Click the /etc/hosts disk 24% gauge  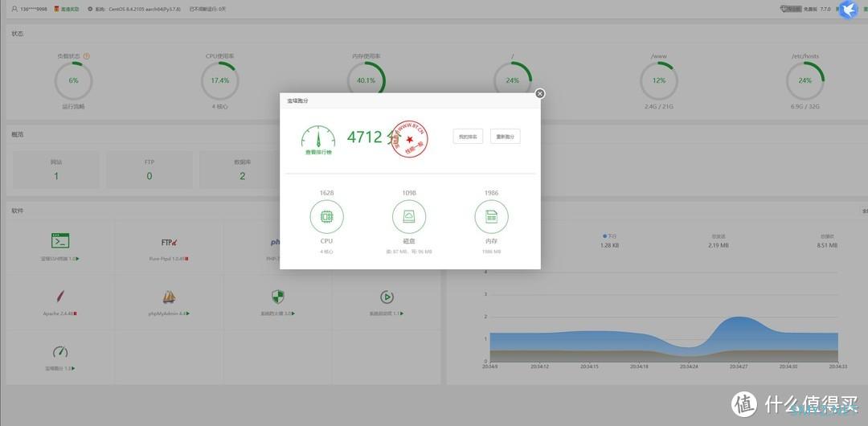pos(805,80)
